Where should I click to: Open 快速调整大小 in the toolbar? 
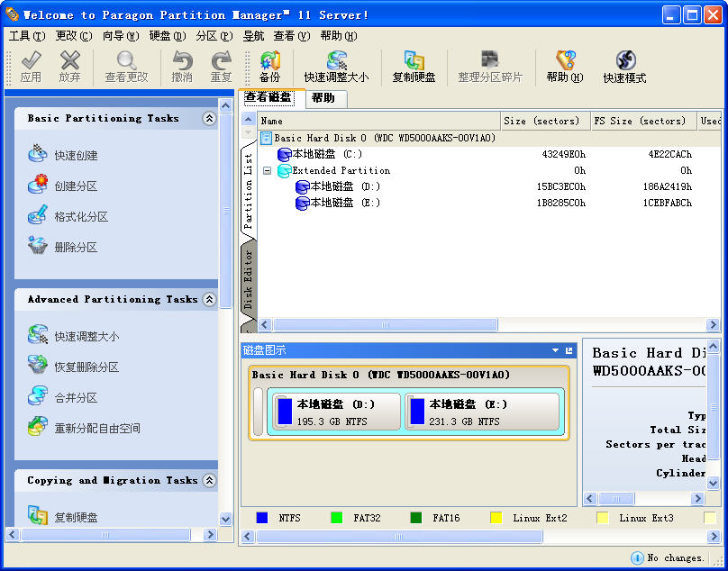(336, 67)
